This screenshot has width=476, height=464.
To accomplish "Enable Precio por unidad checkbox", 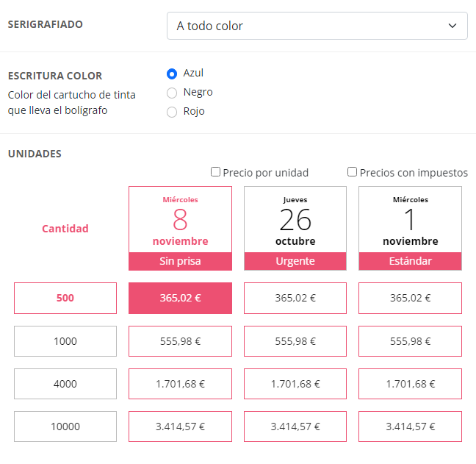I will tap(216, 172).
